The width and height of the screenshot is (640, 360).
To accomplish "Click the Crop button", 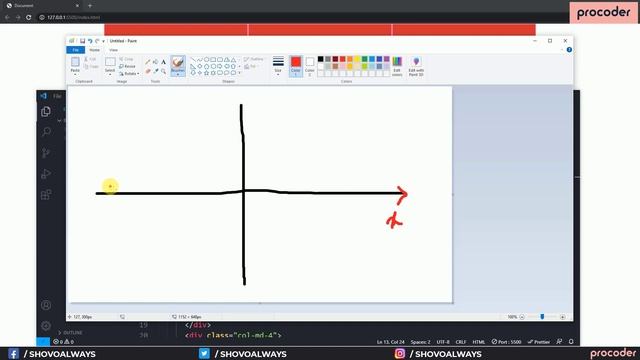I will click(127, 59).
